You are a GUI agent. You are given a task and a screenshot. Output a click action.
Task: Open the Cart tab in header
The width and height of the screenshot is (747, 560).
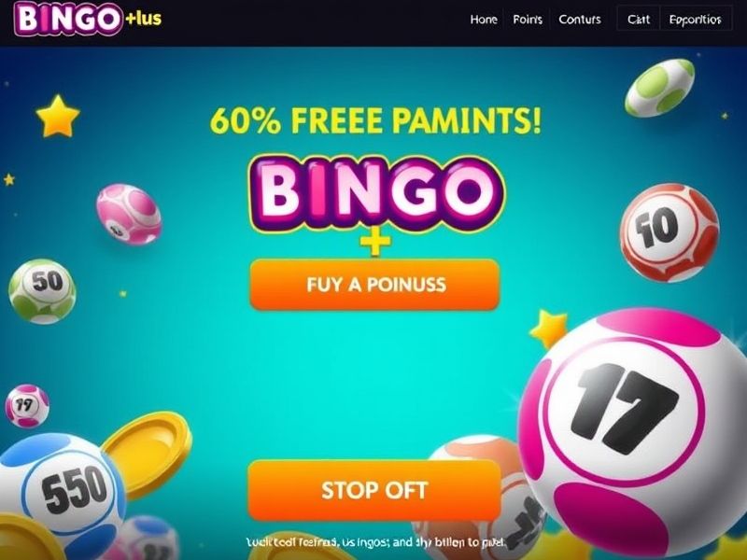pyautogui.click(x=639, y=20)
